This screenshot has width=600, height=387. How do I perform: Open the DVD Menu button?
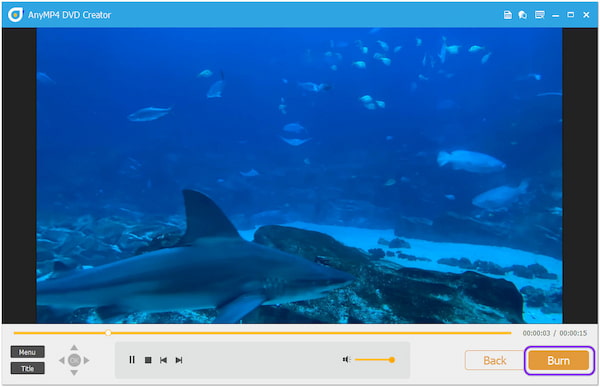pyautogui.click(x=28, y=352)
